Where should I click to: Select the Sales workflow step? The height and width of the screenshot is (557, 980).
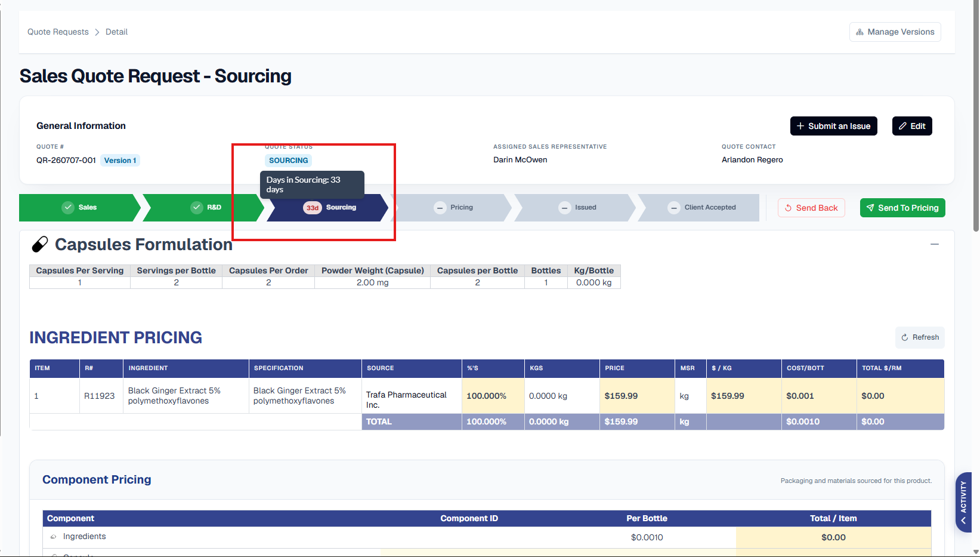(79, 207)
